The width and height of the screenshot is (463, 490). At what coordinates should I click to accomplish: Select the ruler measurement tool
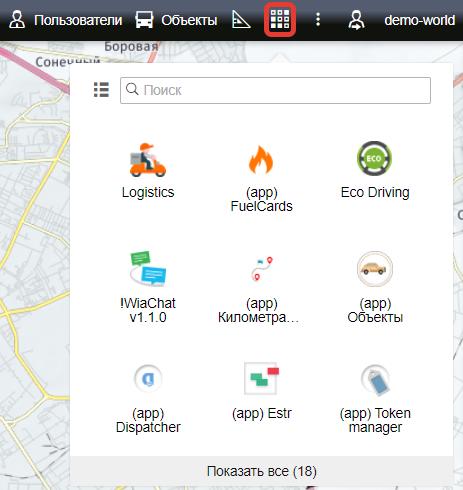click(241, 20)
